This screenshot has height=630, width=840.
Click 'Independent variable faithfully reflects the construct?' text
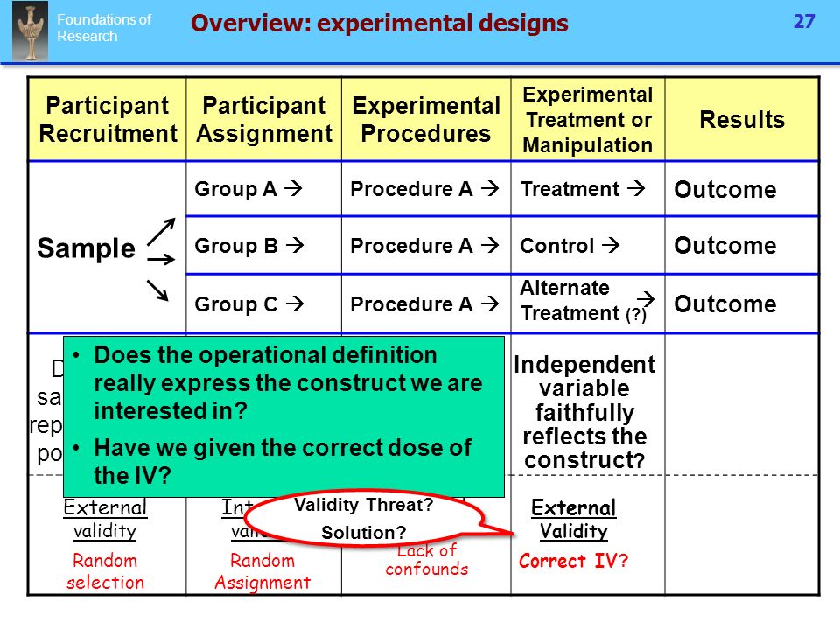584,412
